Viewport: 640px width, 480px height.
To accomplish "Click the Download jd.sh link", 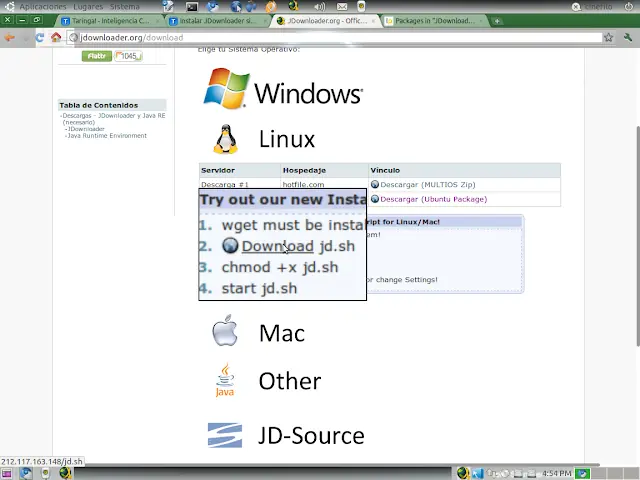I will (278, 246).
